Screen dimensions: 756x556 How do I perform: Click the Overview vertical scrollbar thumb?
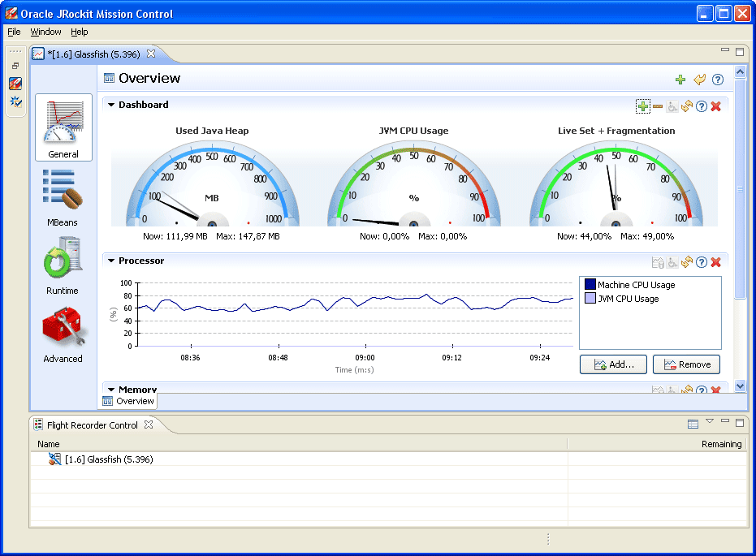coord(740,189)
